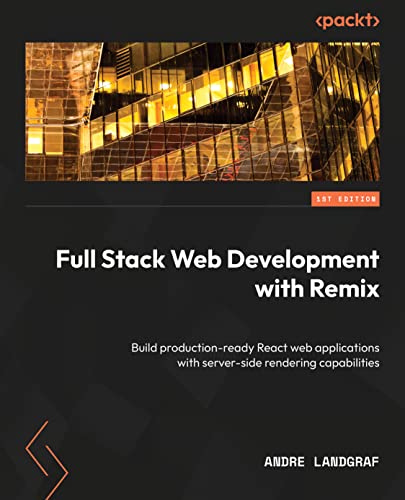
Task: Click the subtitle line 'with server-side rendering capabilities'
Action: point(278,363)
